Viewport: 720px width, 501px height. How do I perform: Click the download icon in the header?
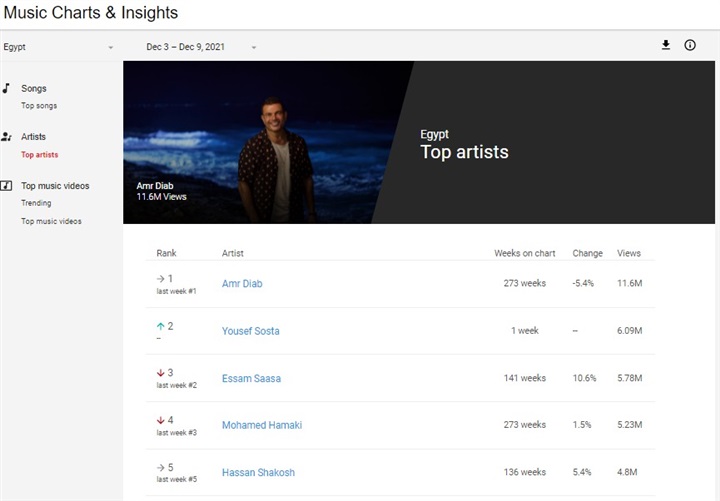tap(666, 45)
